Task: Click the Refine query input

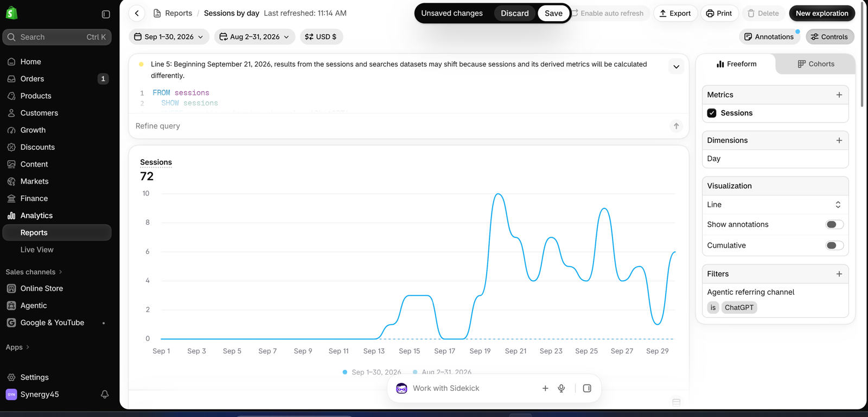Action: tap(399, 126)
